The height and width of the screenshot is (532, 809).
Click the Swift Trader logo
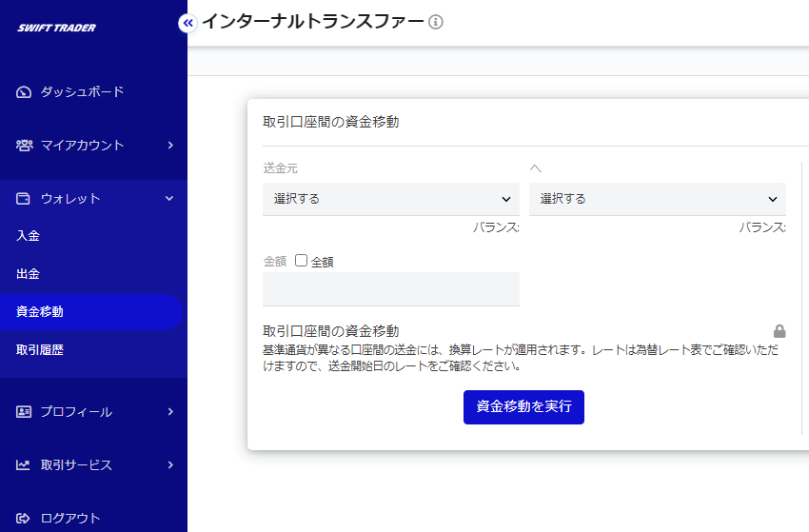56,28
